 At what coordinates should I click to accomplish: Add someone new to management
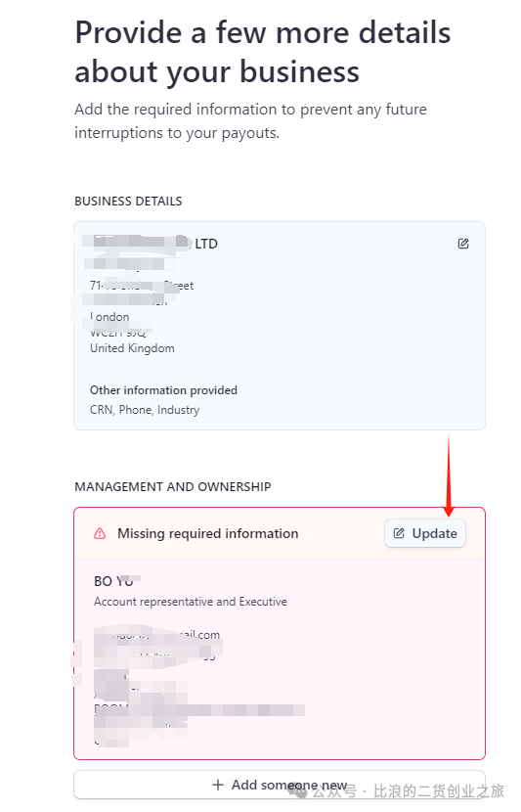coord(280,785)
